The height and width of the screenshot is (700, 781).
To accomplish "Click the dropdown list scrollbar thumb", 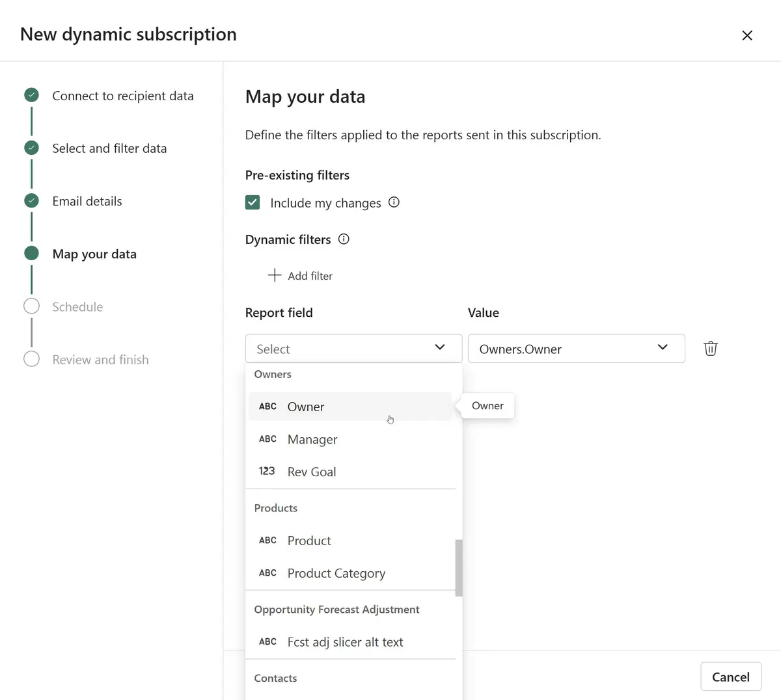I will (x=459, y=567).
